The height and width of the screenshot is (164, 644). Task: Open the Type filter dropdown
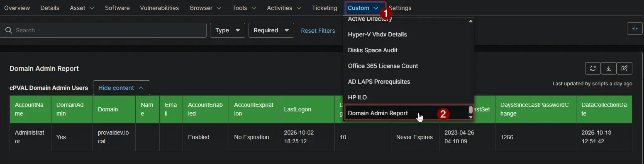point(227,30)
